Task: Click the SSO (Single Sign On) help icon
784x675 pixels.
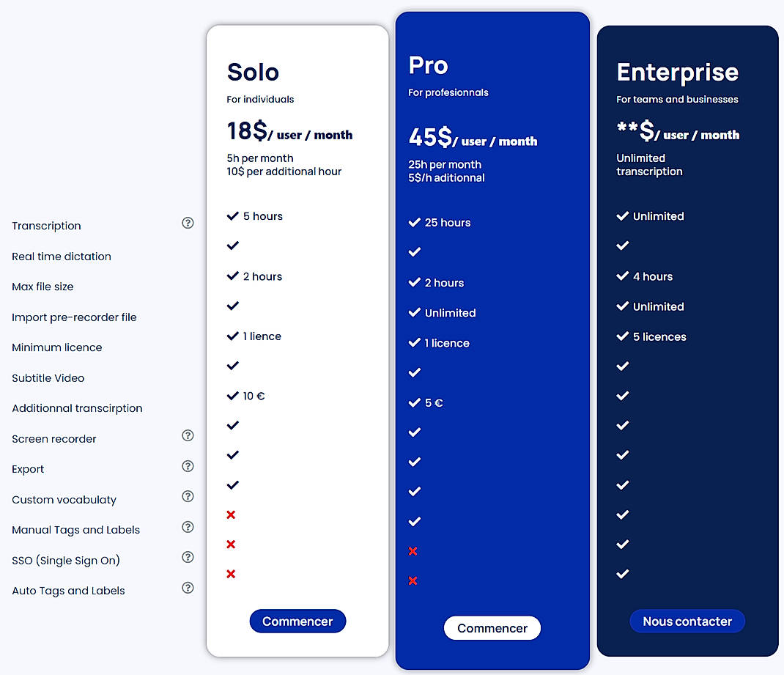Action: click(188, 557)
